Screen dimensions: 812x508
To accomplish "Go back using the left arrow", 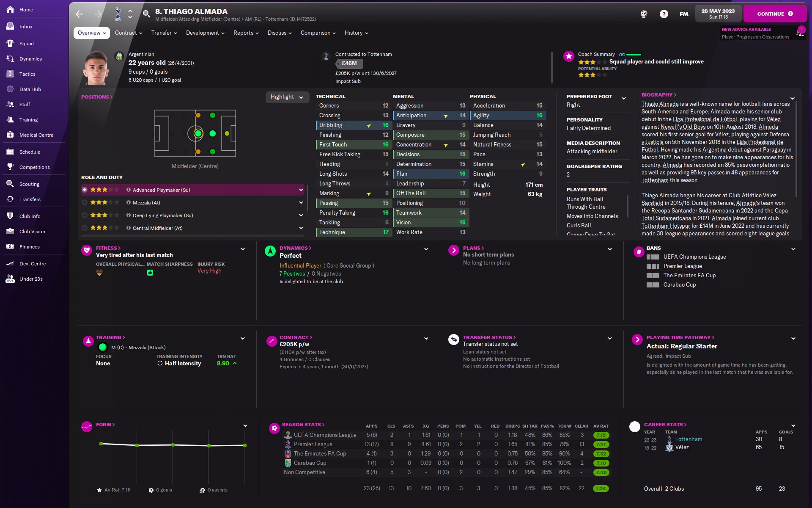I will click(80, 14).
